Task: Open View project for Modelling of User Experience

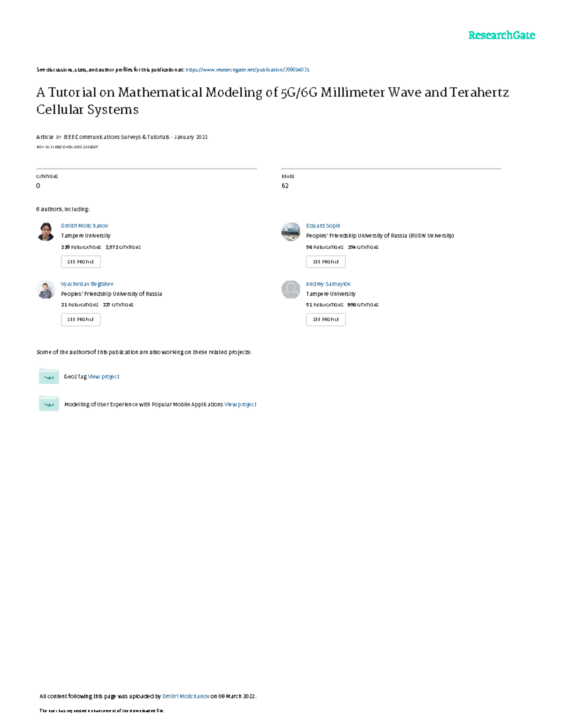Action: pos(240,404)
